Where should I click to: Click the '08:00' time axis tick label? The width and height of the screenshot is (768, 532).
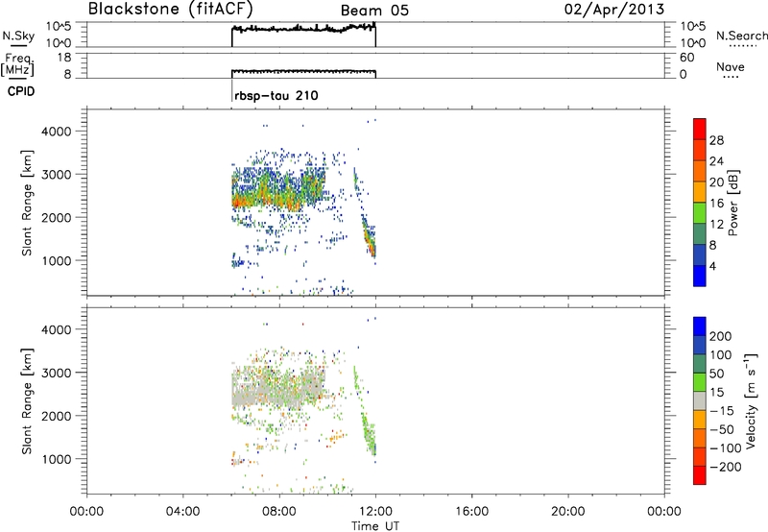[x=279, y=512]
